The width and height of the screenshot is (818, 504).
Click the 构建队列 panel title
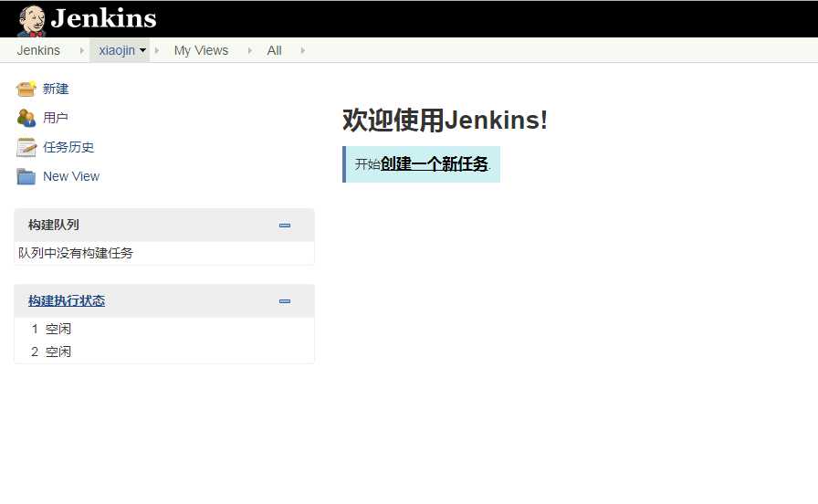tap(54, 225)
